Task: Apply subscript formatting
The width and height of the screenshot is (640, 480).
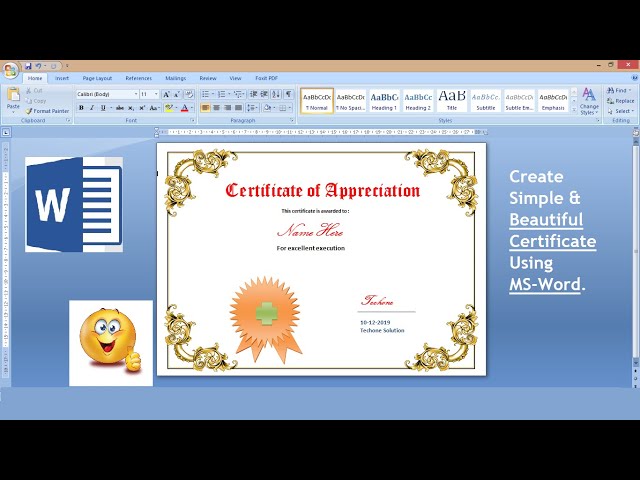Action: click(x=131, y=108)
